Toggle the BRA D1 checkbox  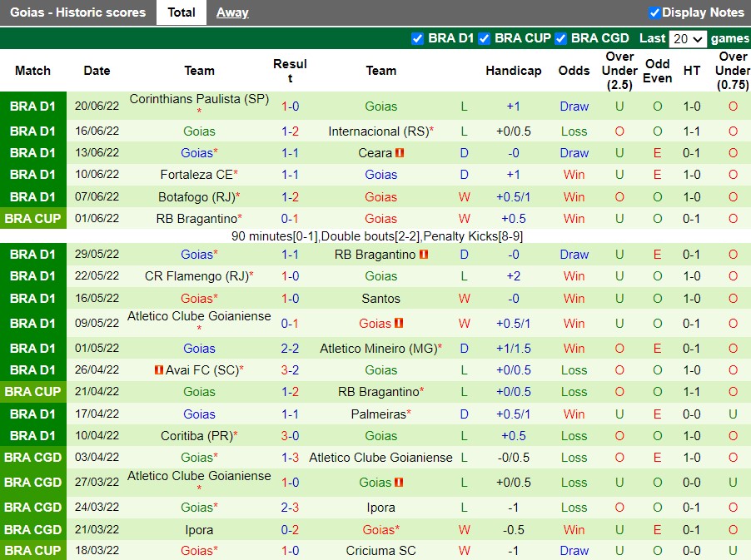coord(417,39)
